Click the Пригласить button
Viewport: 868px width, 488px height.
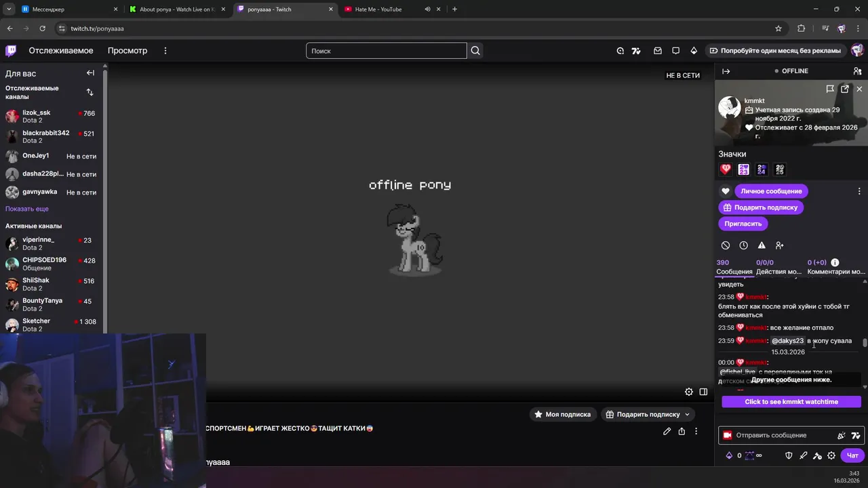tap(743, 224)
